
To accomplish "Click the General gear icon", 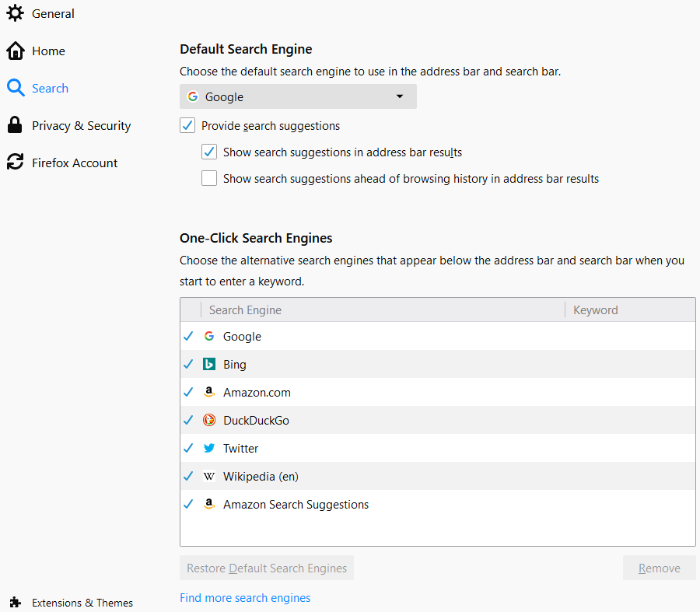I will 16,13.
